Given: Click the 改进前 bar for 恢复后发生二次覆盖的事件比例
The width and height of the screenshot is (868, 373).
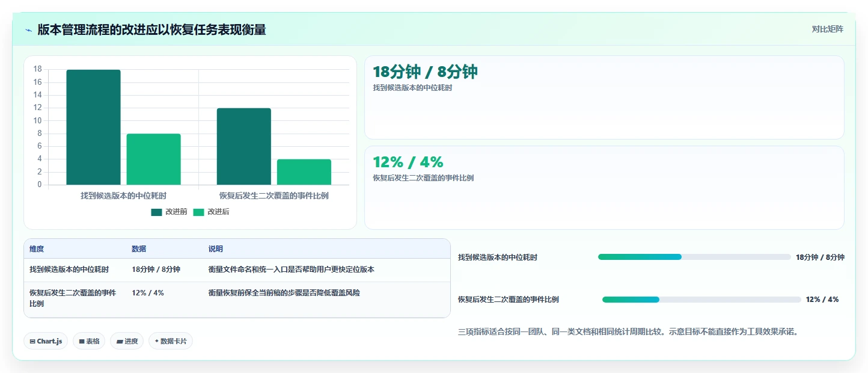Looking at the screenshot, I should [244, 147].
